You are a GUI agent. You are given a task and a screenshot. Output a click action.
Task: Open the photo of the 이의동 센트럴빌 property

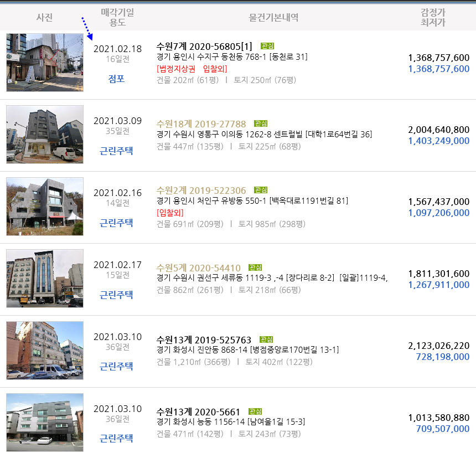coord(45,135)
